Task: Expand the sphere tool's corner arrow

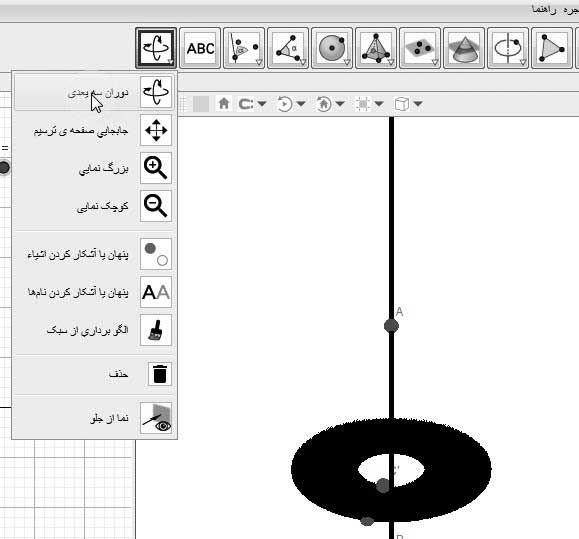Action: [x=347, y=62]
